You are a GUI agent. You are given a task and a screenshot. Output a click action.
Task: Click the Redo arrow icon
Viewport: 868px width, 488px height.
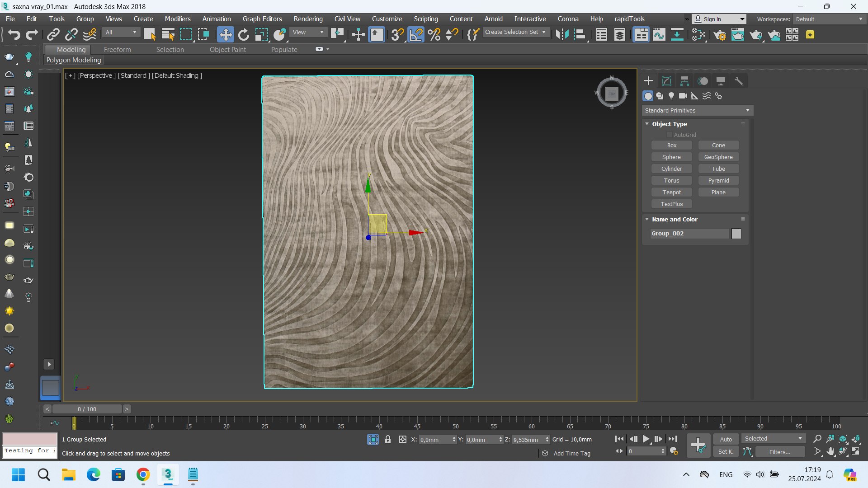tap(32, 35)
